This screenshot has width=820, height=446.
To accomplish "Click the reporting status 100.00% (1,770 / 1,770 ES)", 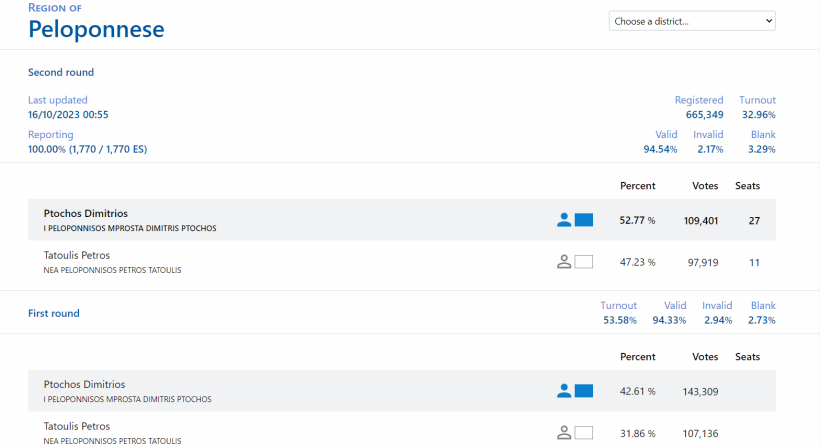I will pyautogui.click(x=88, y=149).
